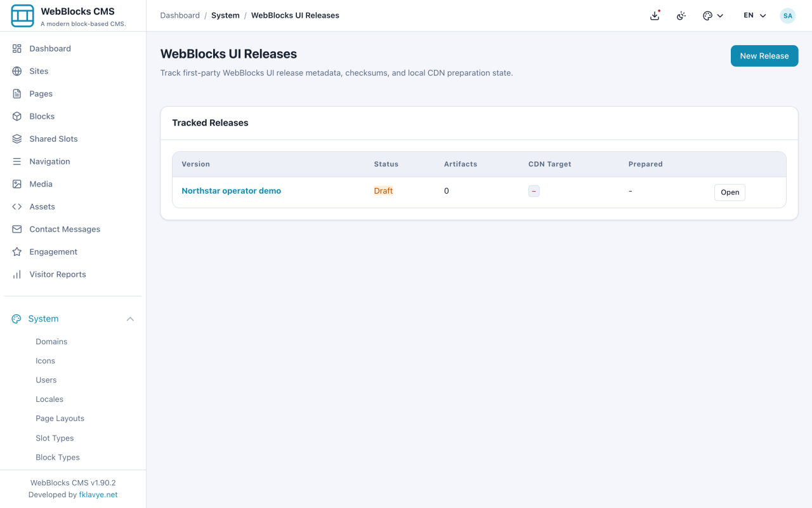Click the Dashboard grid icon in sidebar
The height and width of the screenshot is (508, 812).
[x=17, y=48]
